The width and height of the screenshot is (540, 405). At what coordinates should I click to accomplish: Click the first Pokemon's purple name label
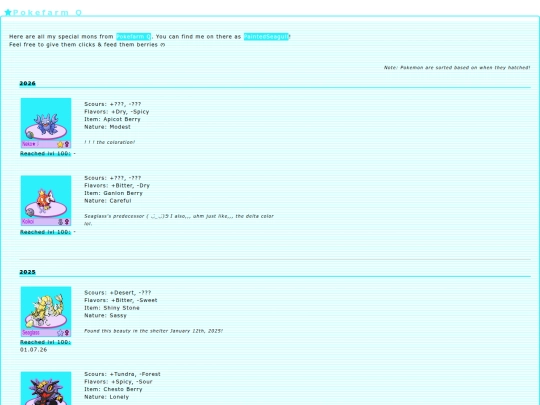click(x=30, y=144)
